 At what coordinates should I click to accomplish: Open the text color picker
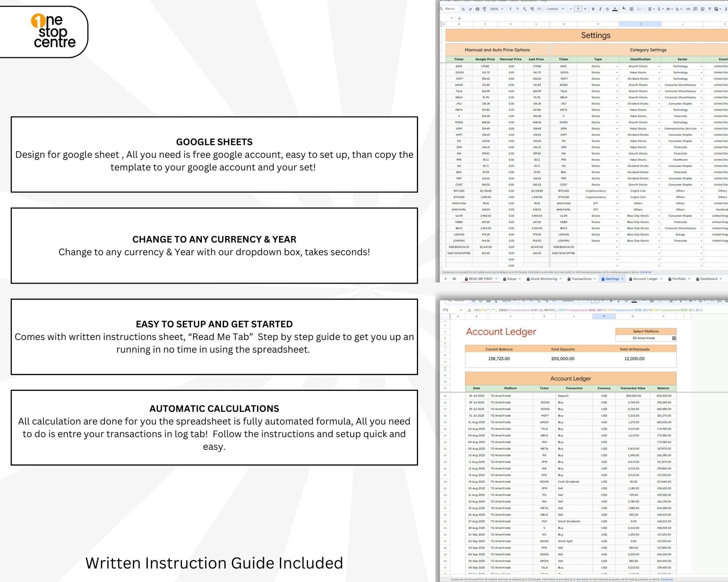coord(615,9)
